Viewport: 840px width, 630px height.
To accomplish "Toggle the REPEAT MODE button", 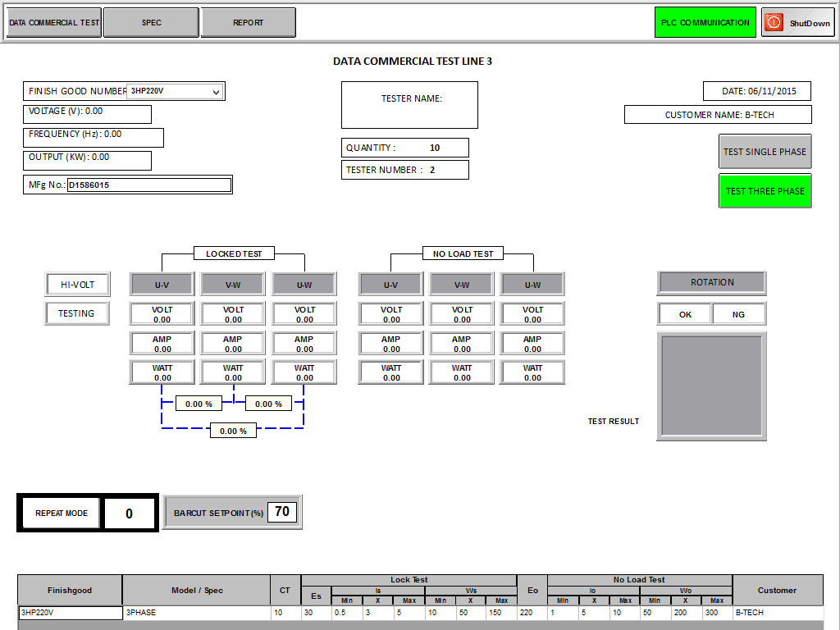I will pyautogui.click(x=61, y=513).
